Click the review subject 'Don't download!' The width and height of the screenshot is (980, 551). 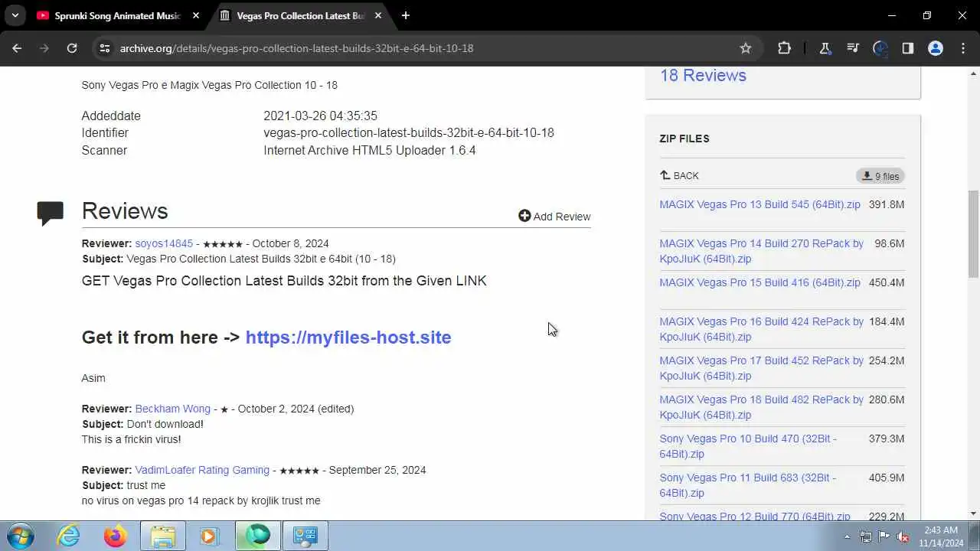pyautogui.click(x=165, y=424)
